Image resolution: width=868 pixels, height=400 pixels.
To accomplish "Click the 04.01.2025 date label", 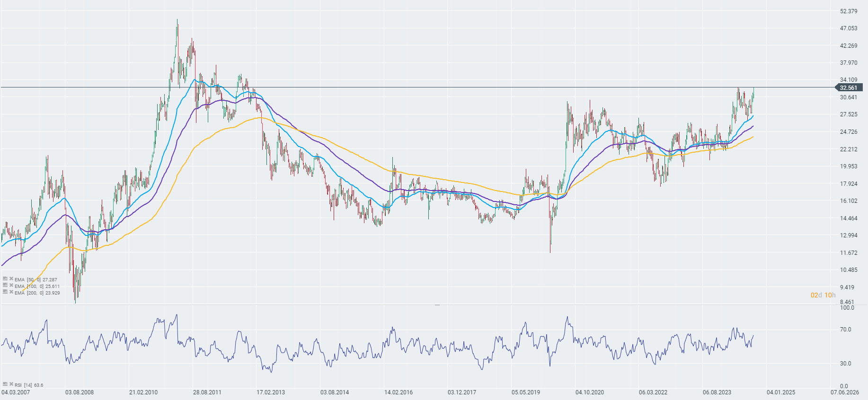I will pos(781,392).
